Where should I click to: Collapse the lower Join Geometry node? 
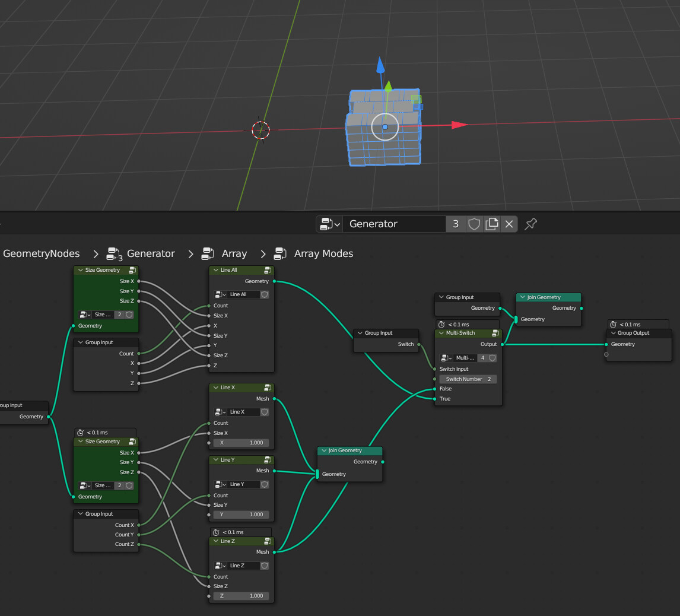click(x=323, y=450)
